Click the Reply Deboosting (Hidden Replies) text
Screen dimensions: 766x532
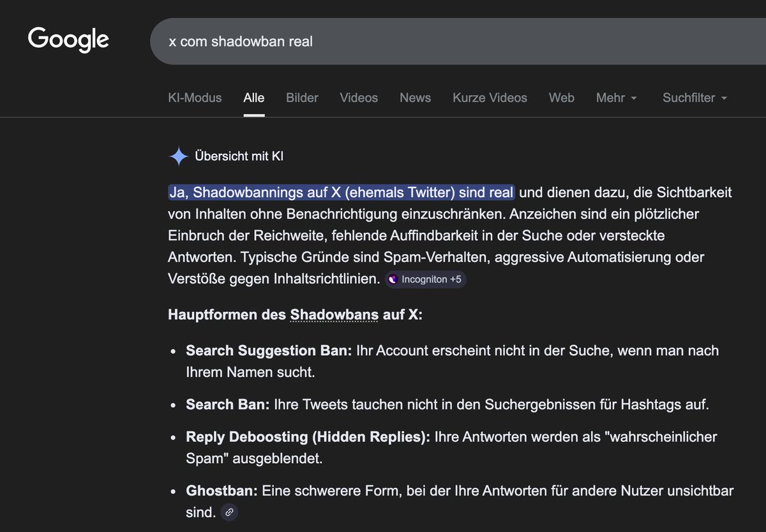coord(308,438)
